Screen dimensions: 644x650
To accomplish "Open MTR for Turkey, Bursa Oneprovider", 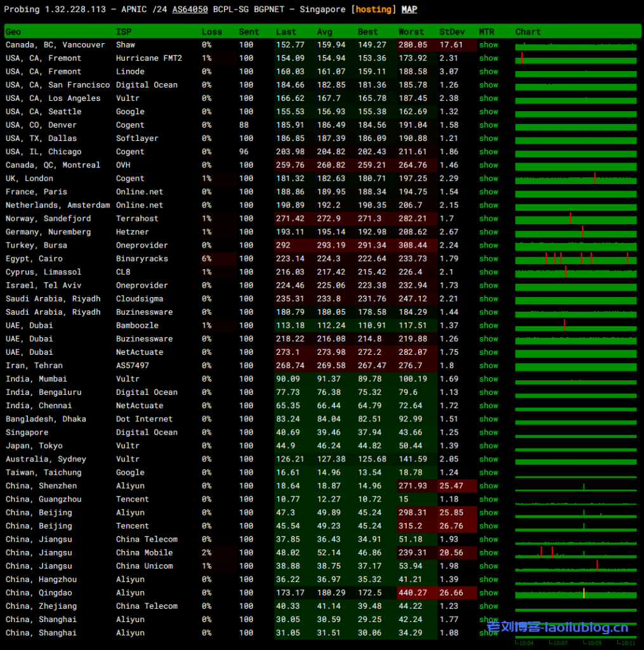I will tap(489, 246).
